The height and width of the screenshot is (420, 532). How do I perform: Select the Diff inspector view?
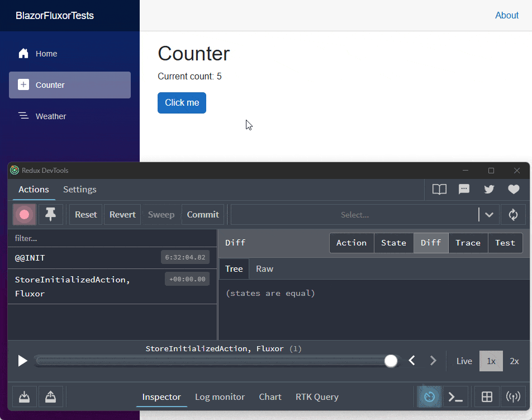(x=431, y=243)
